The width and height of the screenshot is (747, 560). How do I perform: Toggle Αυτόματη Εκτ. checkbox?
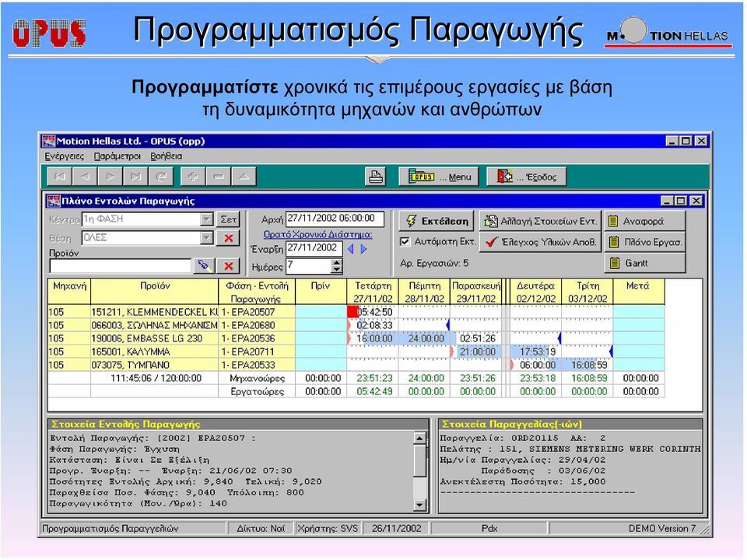pyautogui.click(x=405, y=242)
